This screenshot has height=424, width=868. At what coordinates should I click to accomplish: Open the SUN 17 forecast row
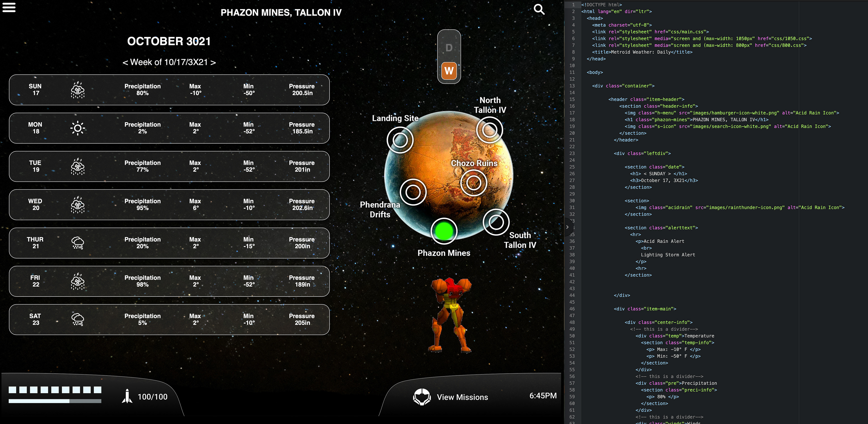169,90
